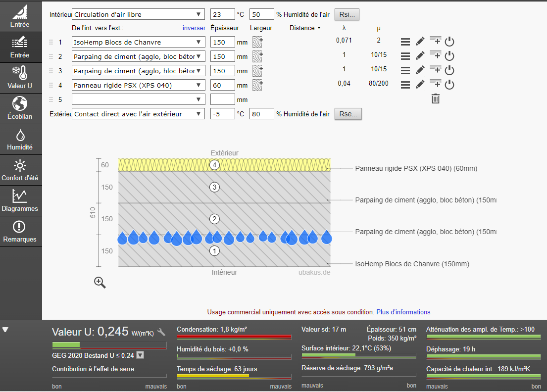The width and height of the screenshot is (547, 392).
Task: Collapse the results panel with triangle arrow
Action: pos(5,330)
